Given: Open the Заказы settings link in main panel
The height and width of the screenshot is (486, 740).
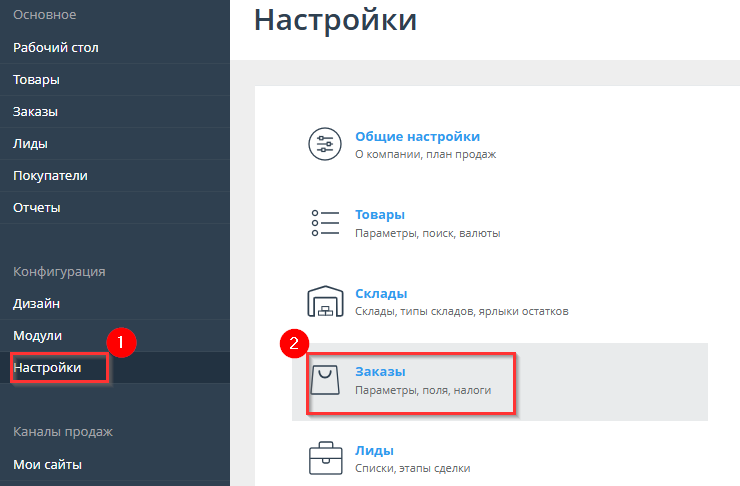Looking at the screenshot, I should tap(380, 372).
